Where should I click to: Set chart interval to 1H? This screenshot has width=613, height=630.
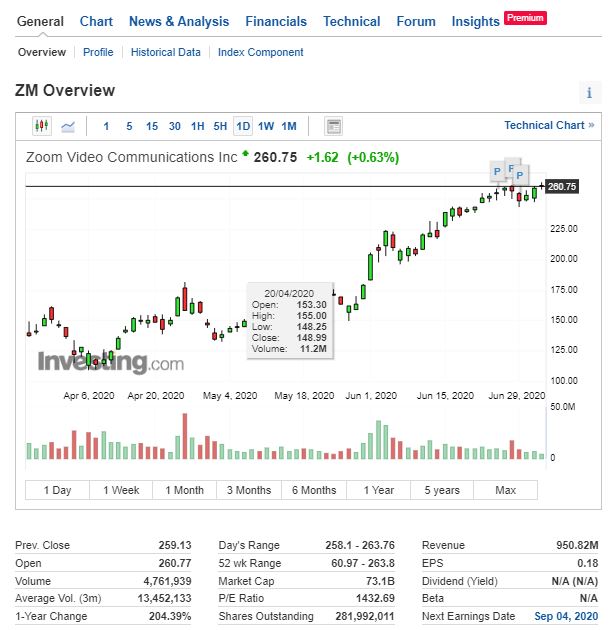tap(197, 127)
